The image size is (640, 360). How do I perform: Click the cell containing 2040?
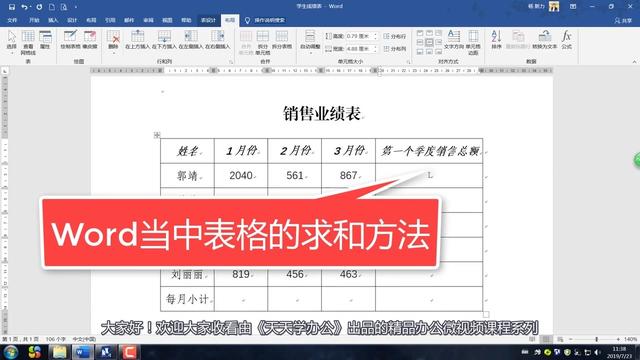click(241, 176)
